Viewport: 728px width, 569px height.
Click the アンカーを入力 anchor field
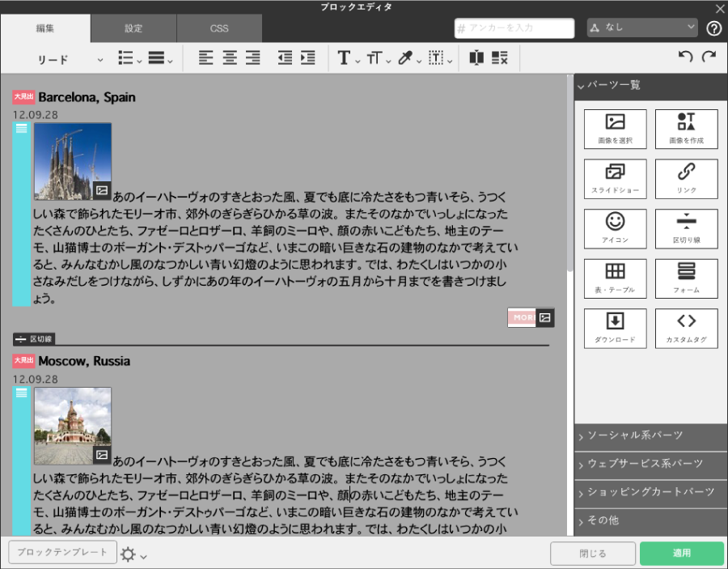pyautogui.click(x=514, y=28)
